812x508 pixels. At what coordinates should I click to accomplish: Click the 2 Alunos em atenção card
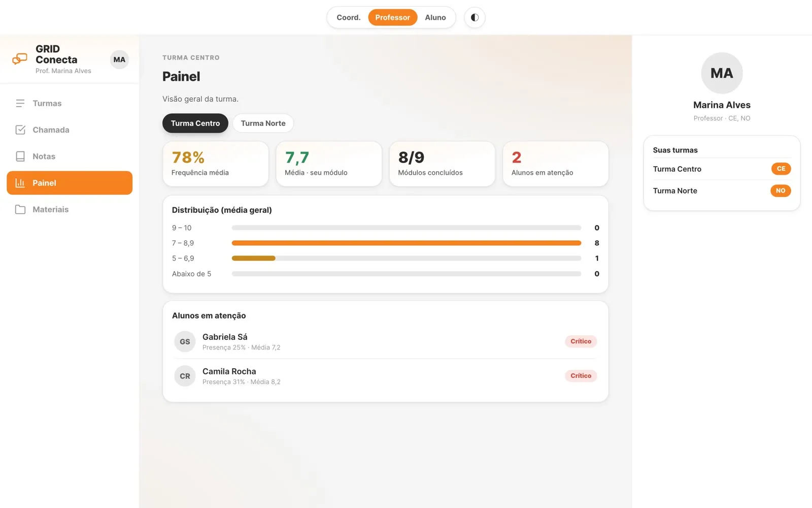[x=556, y=164]
